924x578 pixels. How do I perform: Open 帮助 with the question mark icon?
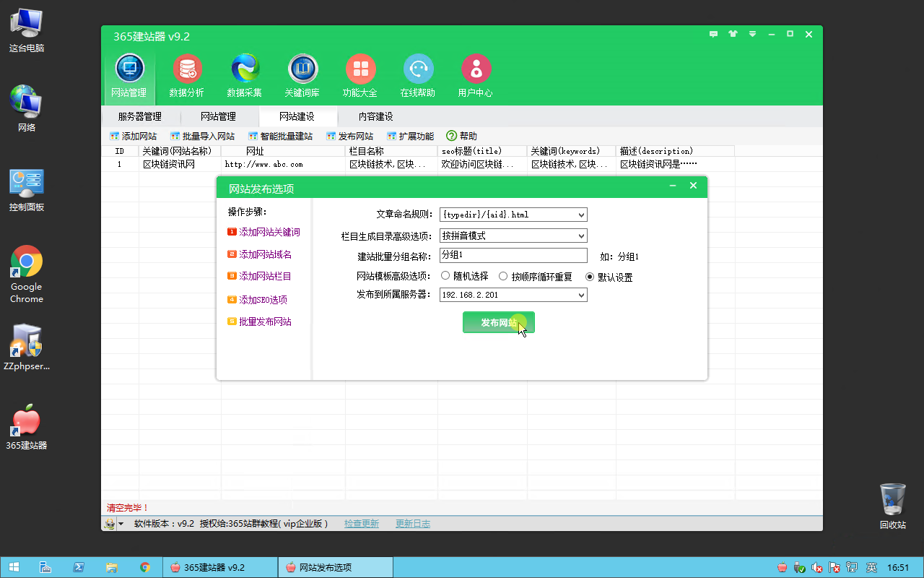coord(461,136)
